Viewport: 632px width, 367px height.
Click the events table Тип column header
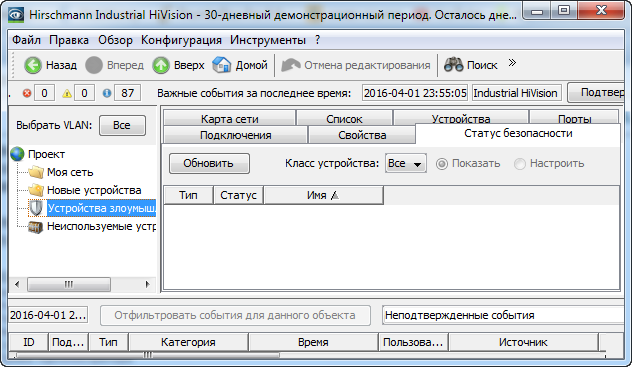click(108, 342)
